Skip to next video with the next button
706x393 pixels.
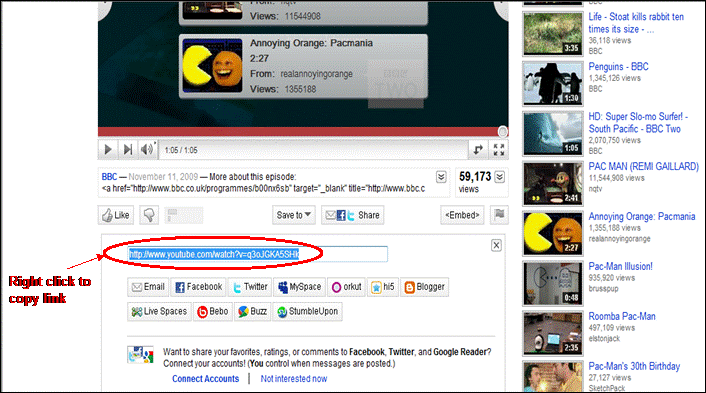(128, 149)
